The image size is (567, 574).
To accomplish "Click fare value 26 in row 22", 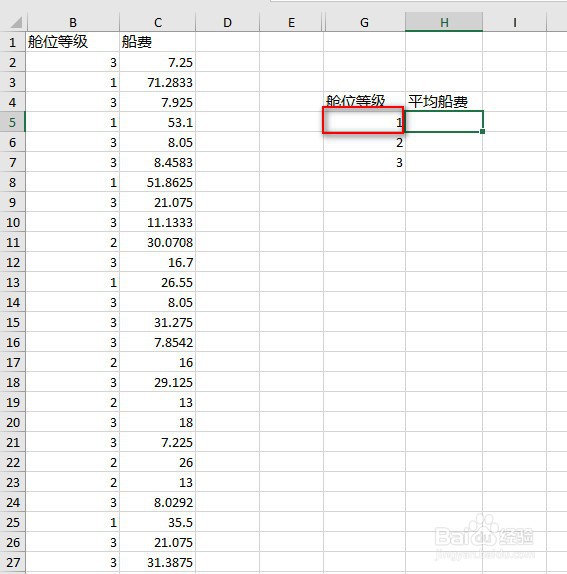I will click(x=158, y=462).
